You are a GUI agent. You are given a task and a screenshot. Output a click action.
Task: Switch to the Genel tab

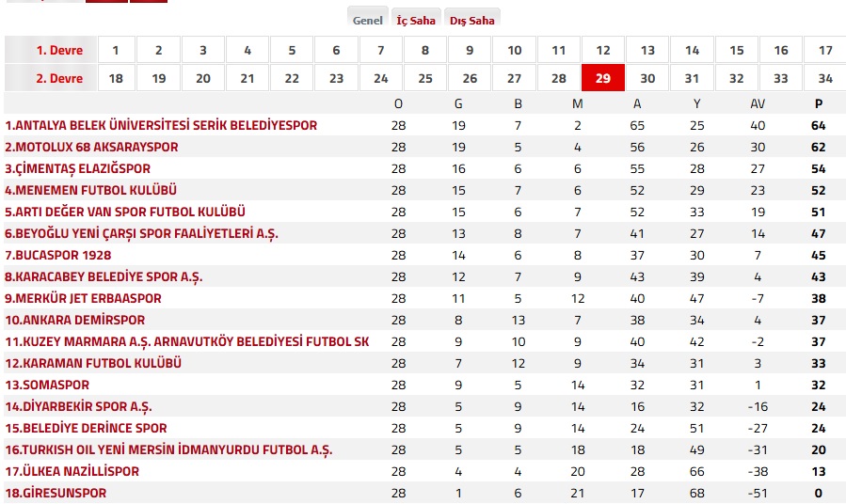click(x=367, y=20)
